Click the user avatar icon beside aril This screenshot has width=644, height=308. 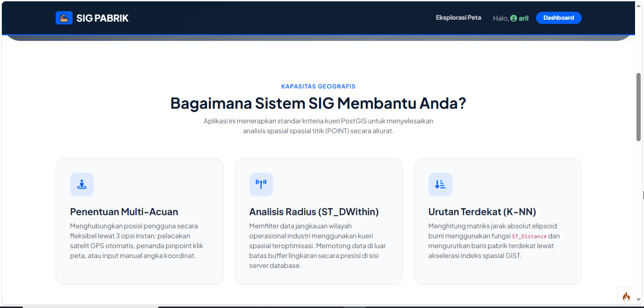click(513, 18)
